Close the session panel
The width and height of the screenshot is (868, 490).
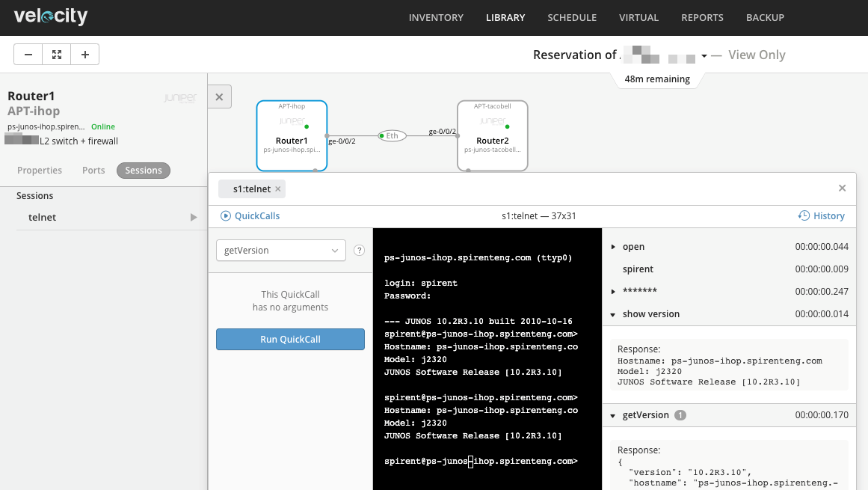tap(842, 189)
